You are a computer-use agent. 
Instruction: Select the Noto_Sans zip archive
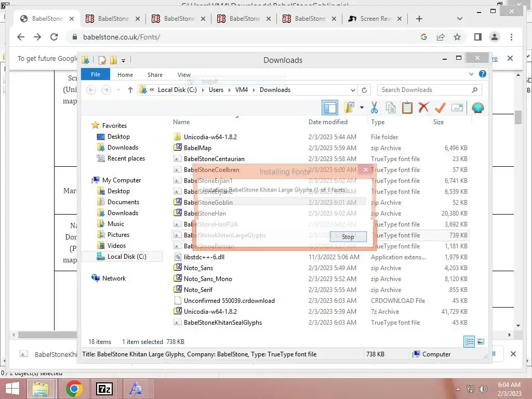coord(198,268)
